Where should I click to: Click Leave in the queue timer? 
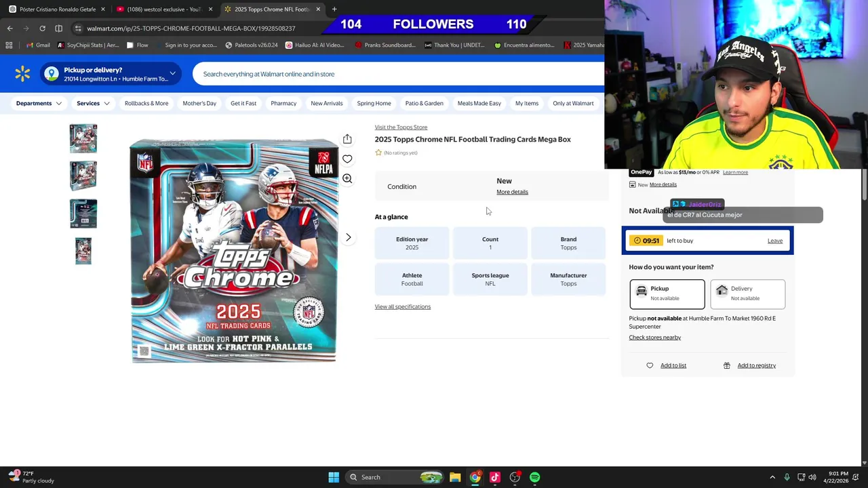[x=775, y=241]
